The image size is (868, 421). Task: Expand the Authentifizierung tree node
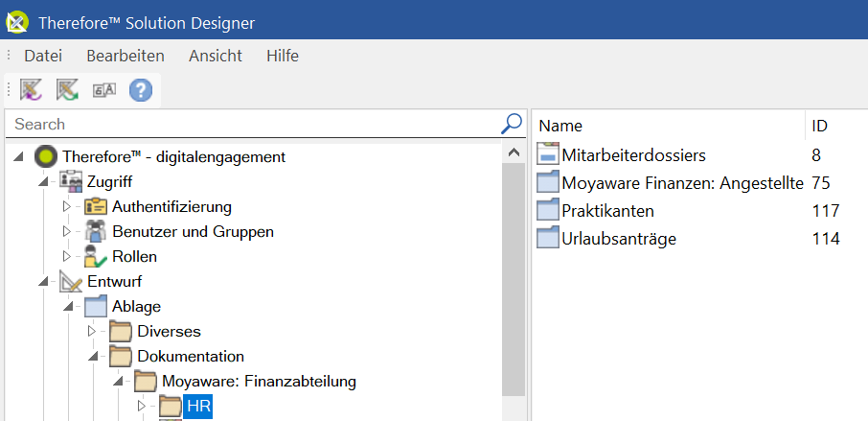coord(67,206)
